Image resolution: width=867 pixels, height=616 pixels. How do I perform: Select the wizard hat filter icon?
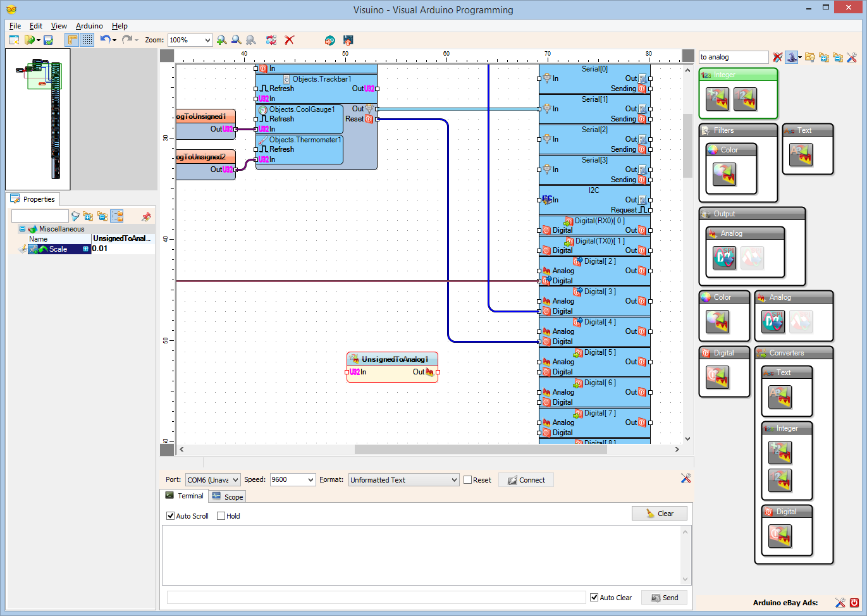pyautogui.click(x=792, y=57)
